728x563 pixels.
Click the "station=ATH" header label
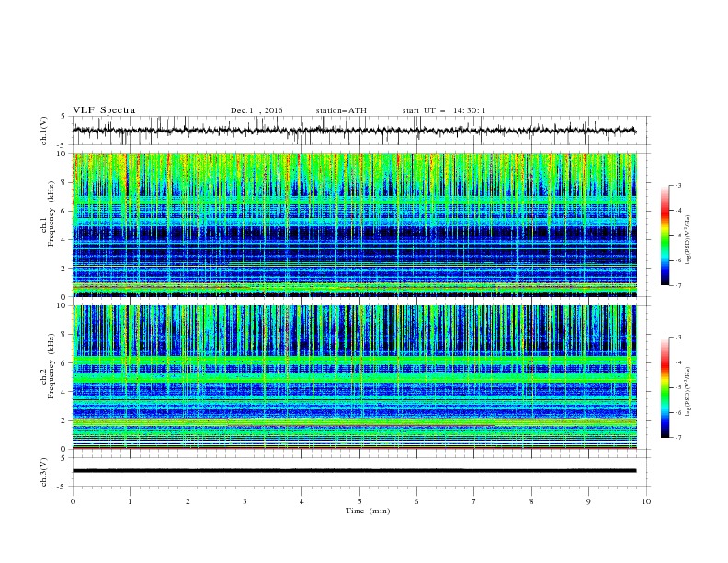pyautogui.click(x=341, y=110)
